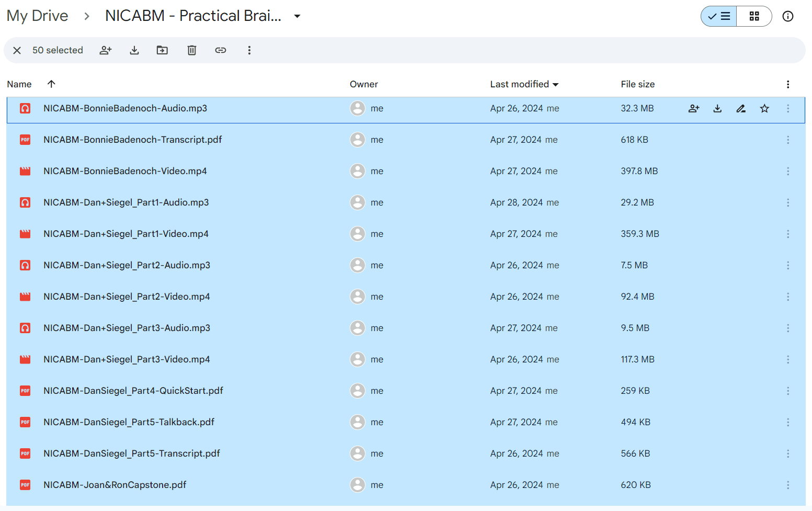The width and height of the screenshot is (812, 511).
Task: Move selected files to another folder
Action: (163, 50)
